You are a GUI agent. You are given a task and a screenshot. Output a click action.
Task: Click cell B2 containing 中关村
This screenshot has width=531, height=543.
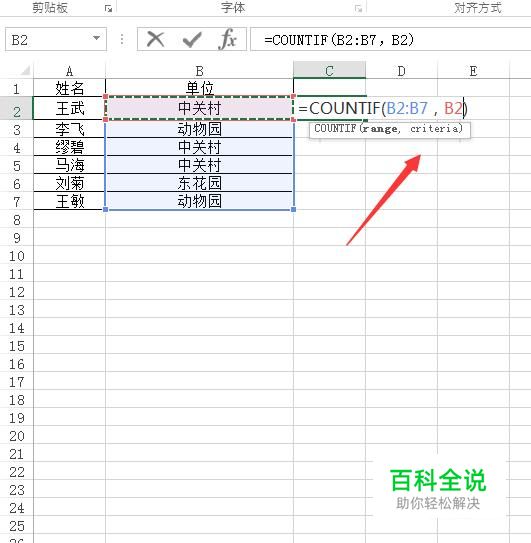click(200, 108)
